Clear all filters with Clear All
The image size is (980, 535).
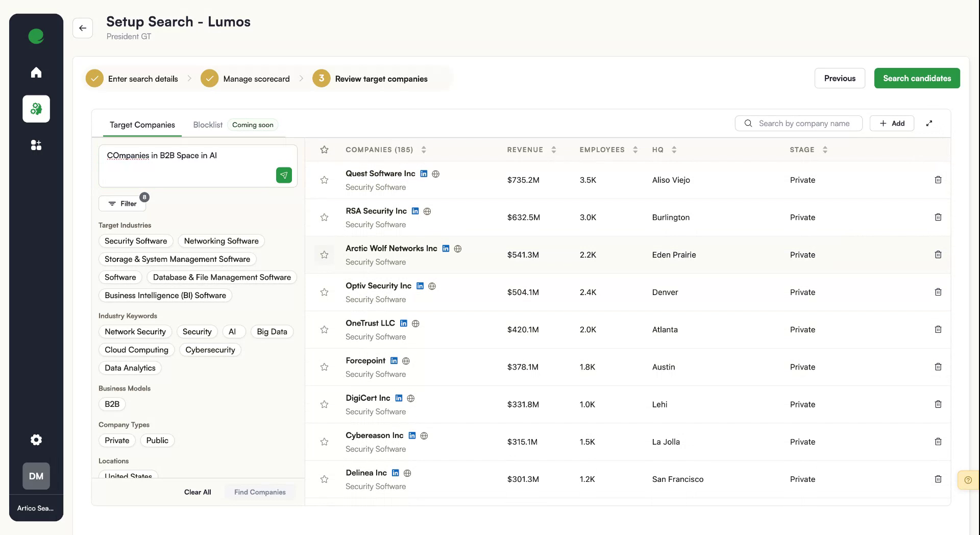[197, 492]
